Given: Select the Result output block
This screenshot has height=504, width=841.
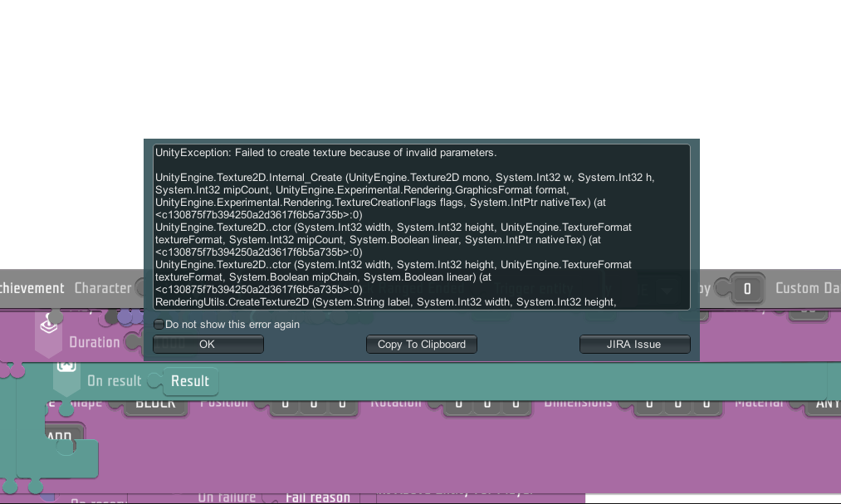Looking at the screenshot, I should [x=189, y=380].
